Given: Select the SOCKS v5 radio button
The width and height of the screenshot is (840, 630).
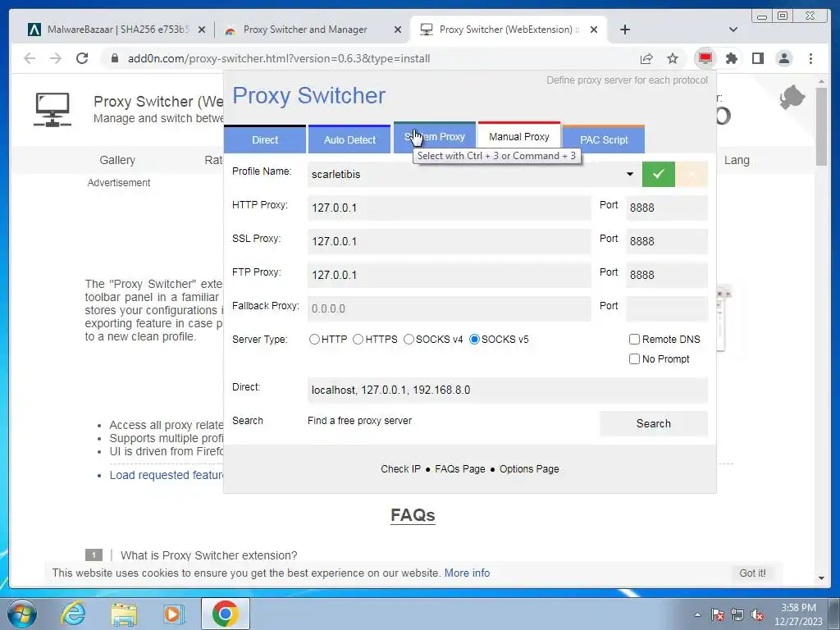Looking at the screenshot, I should pyautogui.click(x=474, y=339).
